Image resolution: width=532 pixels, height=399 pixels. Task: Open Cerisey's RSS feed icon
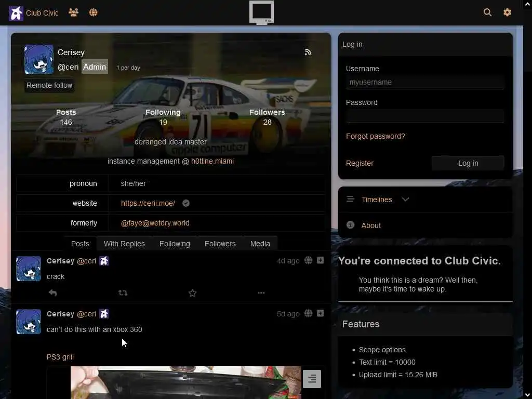coord(308,52)
